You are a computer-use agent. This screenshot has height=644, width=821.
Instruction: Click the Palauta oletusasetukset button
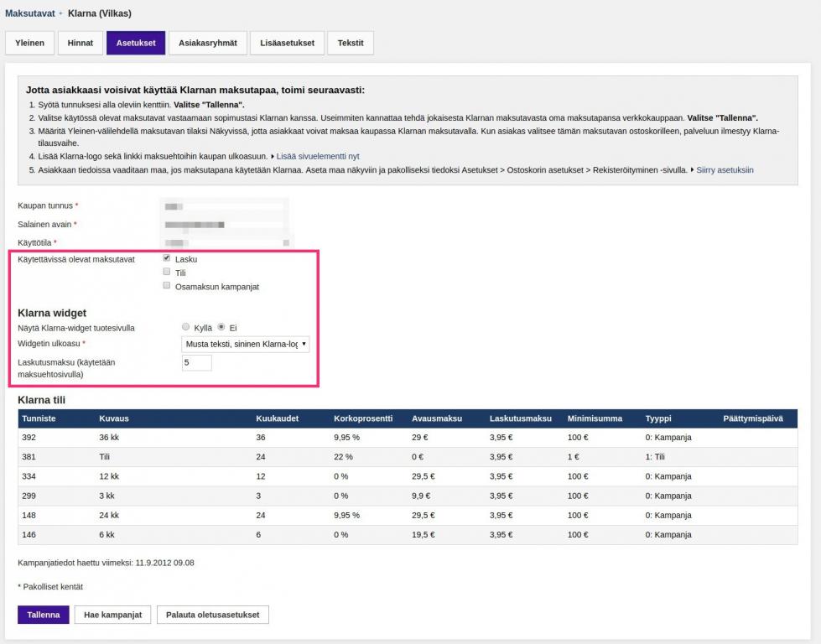[x=212, y=615]
